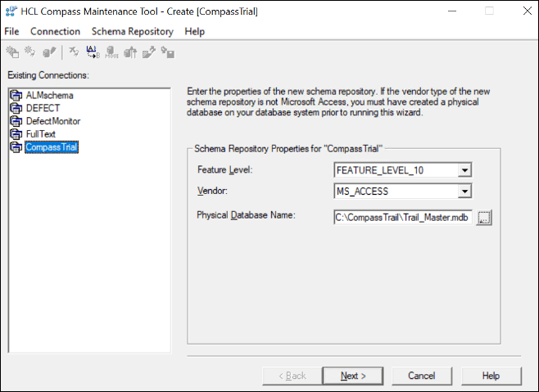
Task: Click the upgrade schema repository icon
Action: pyautogui.click(x=130, y=52)
